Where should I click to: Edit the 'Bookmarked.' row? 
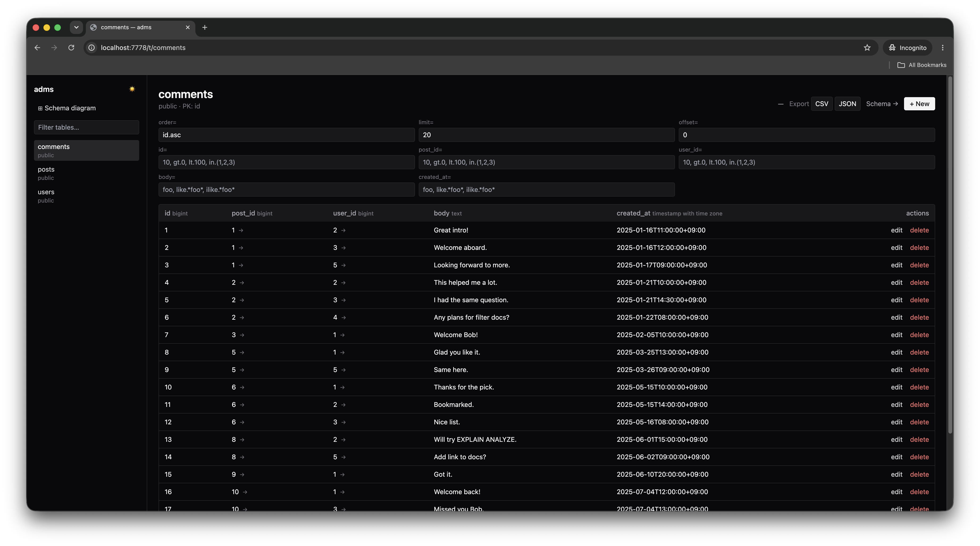896,405
